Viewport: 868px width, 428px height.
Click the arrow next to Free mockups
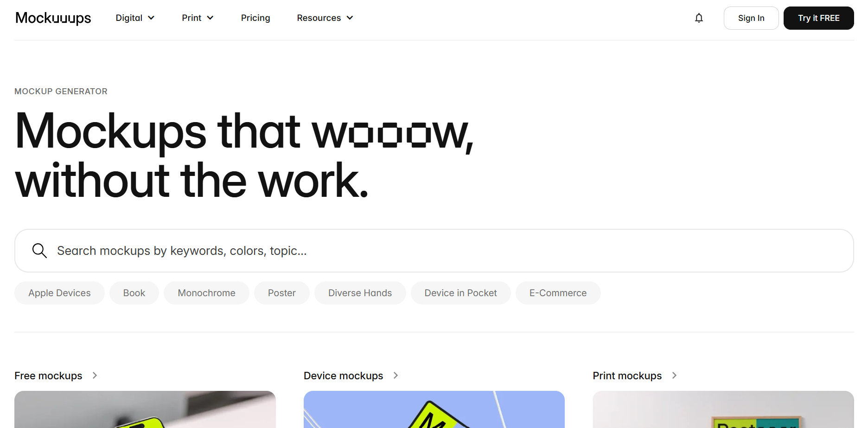[x=95, y=376]
